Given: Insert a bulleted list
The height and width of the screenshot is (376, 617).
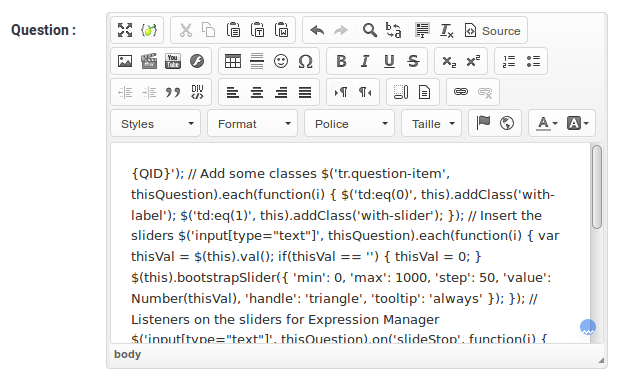Looking at the screenshot, I should pyautogui.click(x=533, y=61).
